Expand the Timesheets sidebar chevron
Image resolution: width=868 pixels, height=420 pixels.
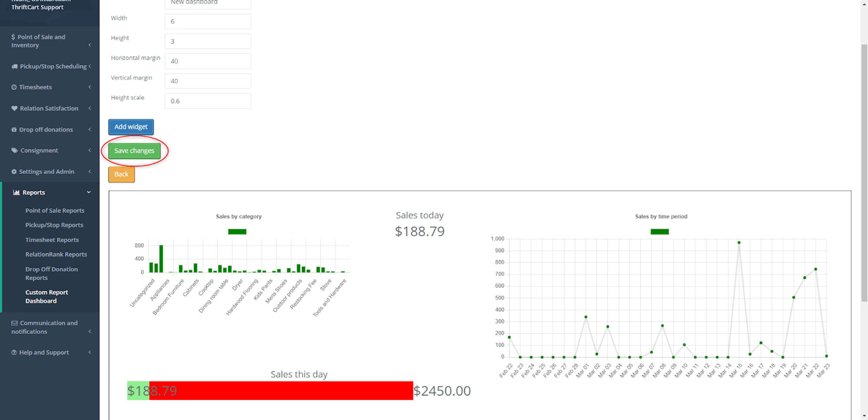[90, 87]
